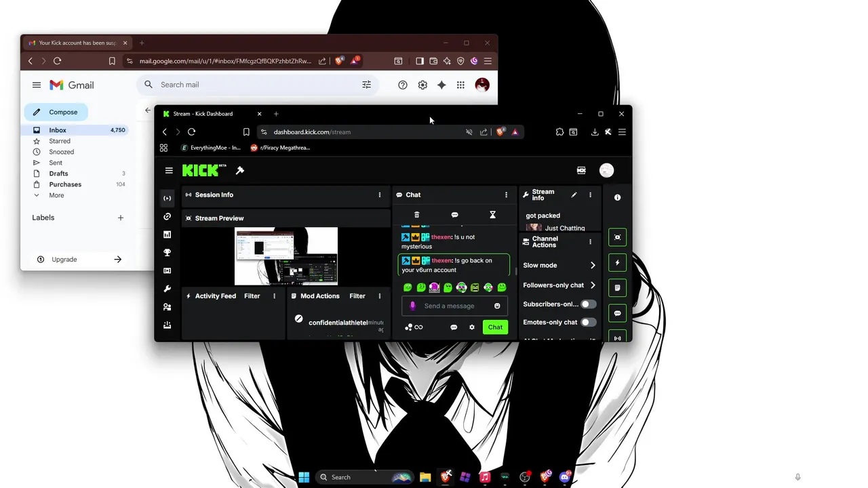Viewport: 868px width, 488px height.
Task: Open the video clips icon in Kick sidebar
Action: click(167, 270)
